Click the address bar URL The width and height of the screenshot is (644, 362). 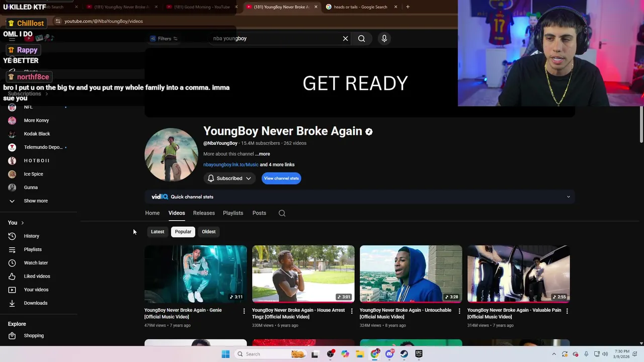[104, 21]
